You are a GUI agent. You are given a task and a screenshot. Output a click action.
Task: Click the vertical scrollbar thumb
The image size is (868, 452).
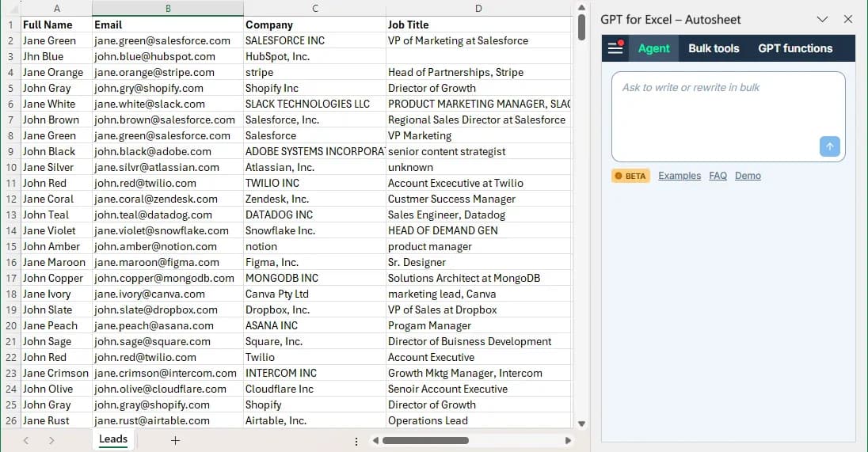point(581,27)
